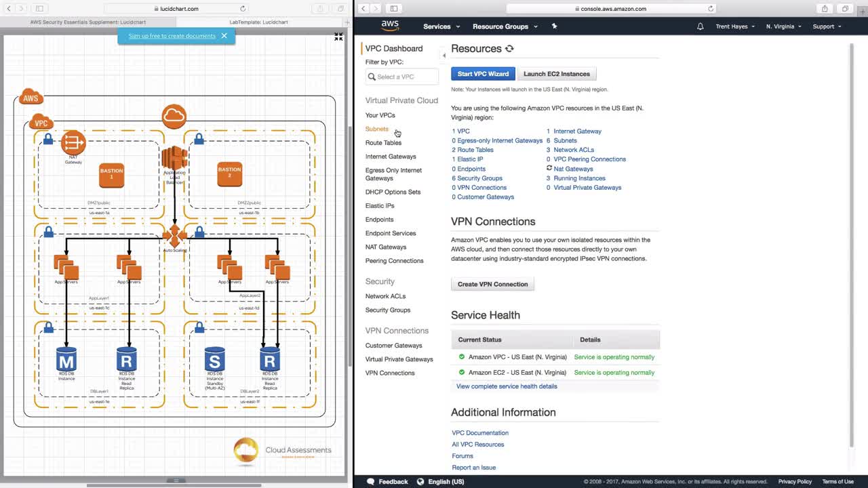Switch to the LabTemplate: Lucidchart tab
Viewport: 868px width, 488px height.
259,22
